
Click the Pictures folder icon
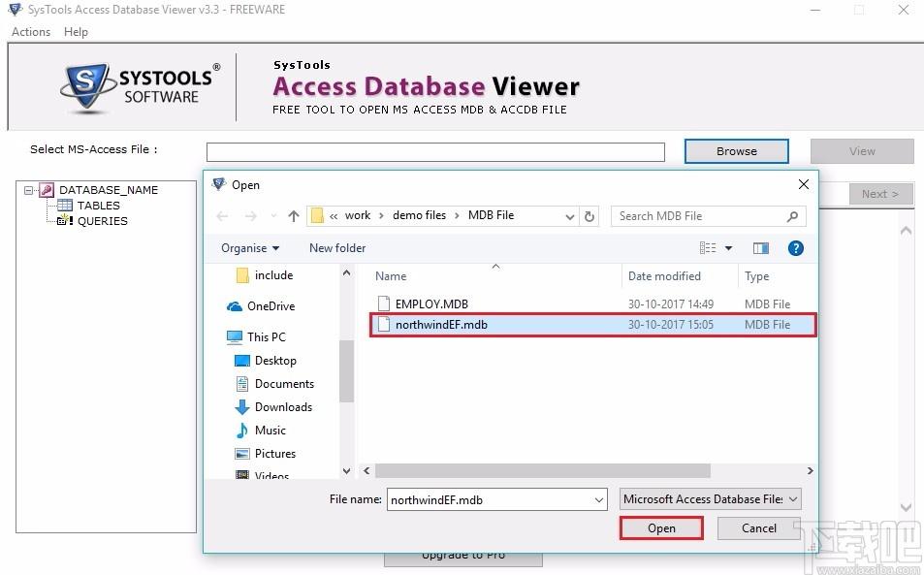click(242, 454)
